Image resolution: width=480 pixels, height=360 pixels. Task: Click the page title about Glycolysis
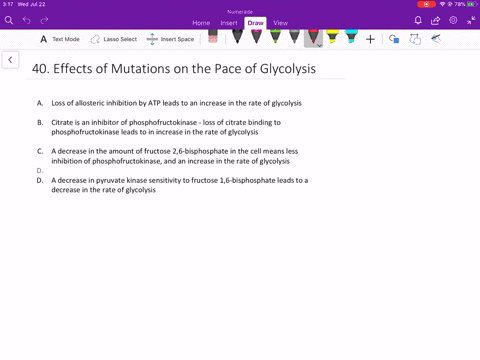174,69
